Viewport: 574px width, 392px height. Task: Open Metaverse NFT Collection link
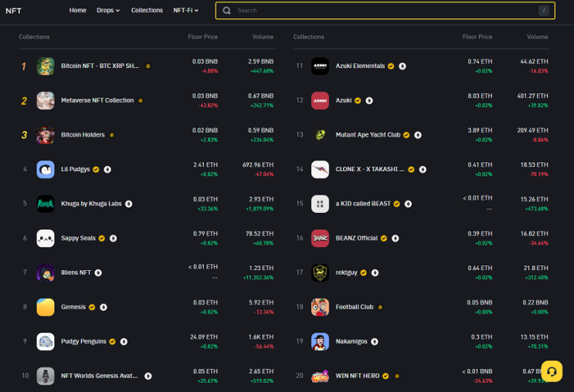(97, 100)
